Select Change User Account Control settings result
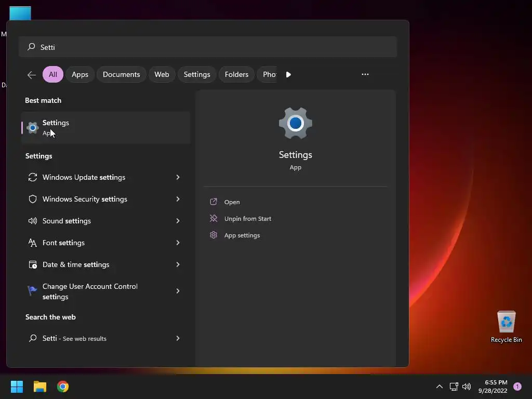 click(105, 291)
